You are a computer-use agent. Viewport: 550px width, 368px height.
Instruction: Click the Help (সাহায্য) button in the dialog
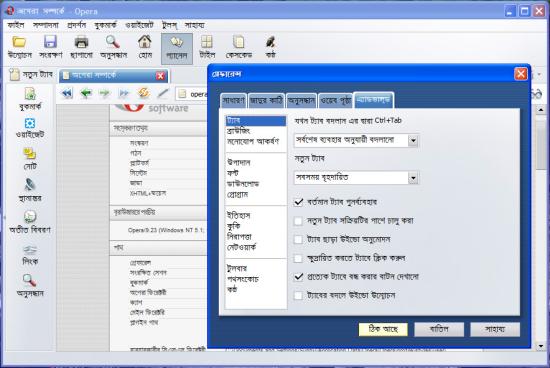coord(495,330)
